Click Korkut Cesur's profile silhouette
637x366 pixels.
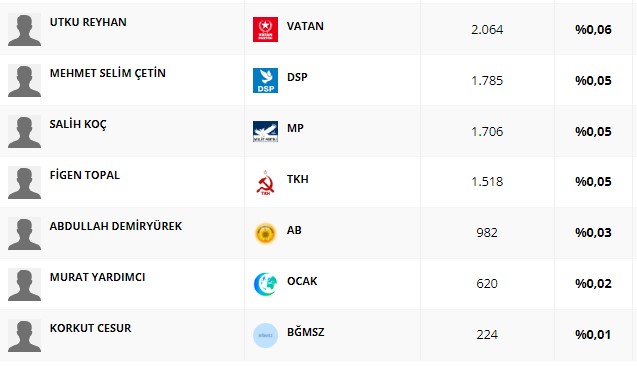point(24,336)
